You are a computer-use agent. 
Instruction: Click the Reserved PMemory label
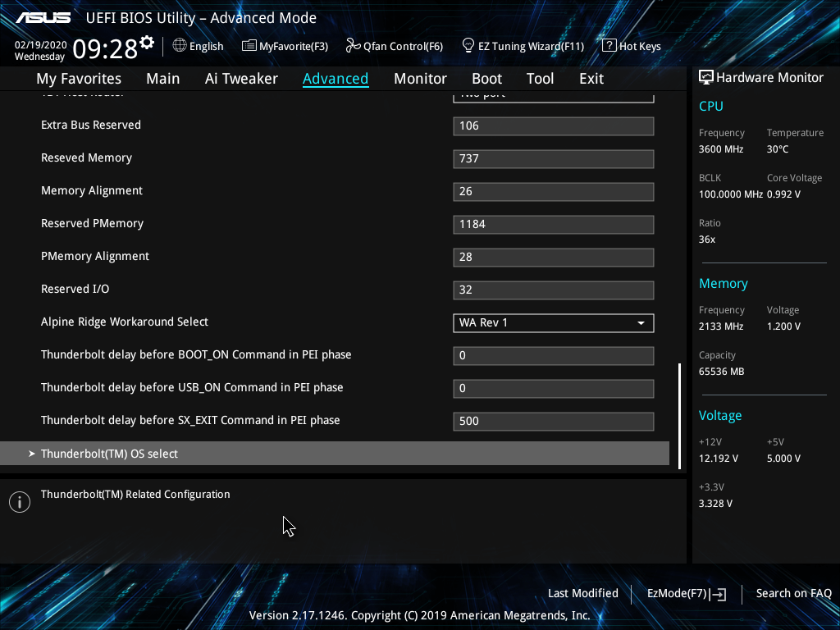[x=92, y=223]
